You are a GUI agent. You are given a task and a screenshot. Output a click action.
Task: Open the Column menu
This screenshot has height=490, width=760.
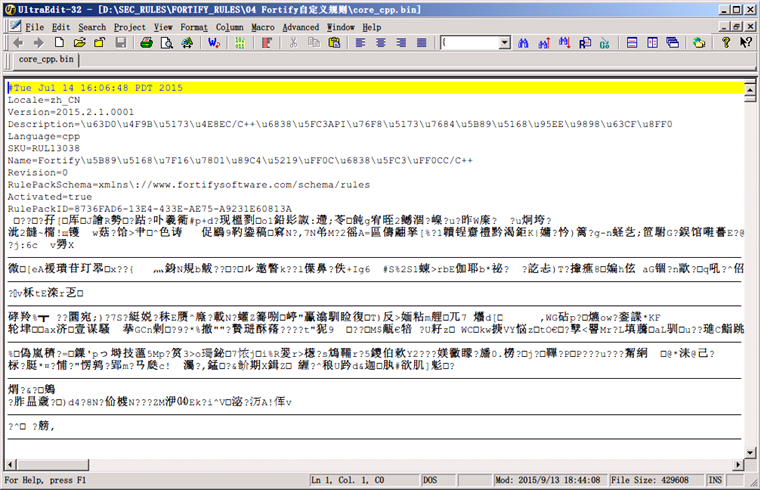tap(229, 27)
